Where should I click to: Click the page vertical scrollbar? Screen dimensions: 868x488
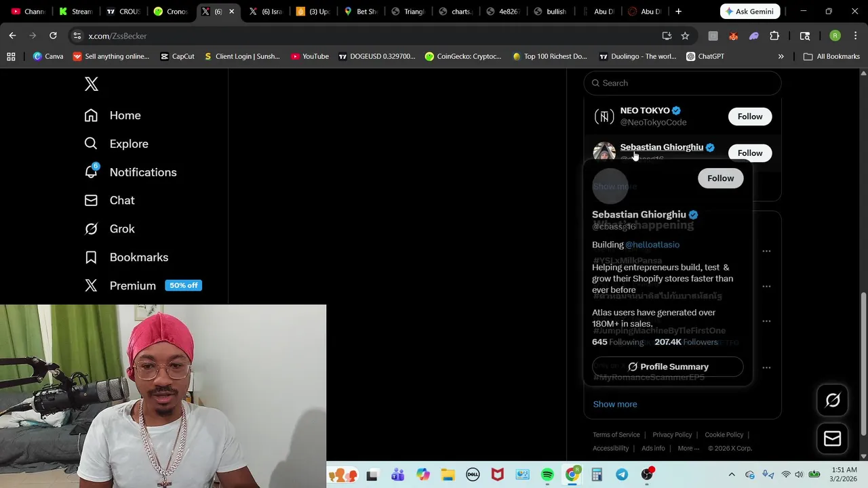pos(863,365)
